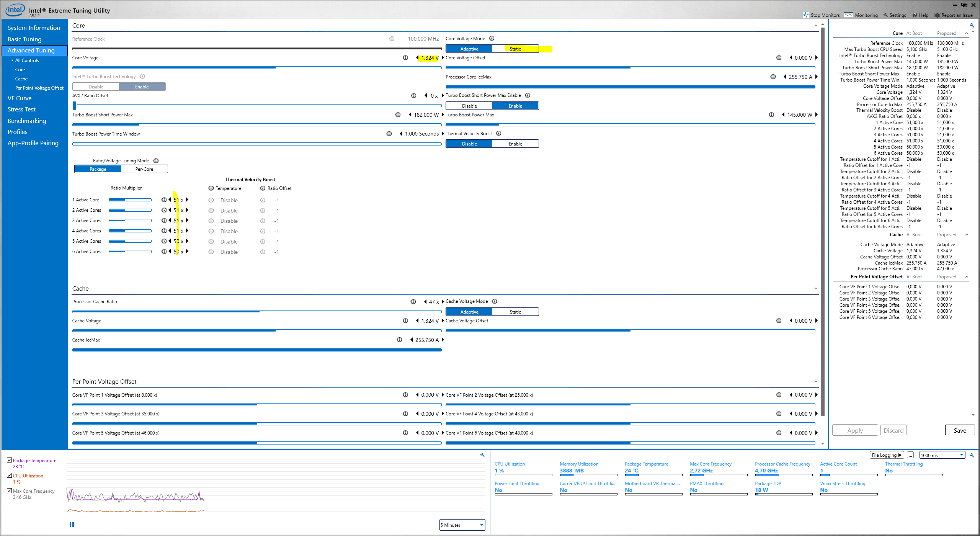Select Cache sub-item under Advanced Tuning

coord(21,79)
